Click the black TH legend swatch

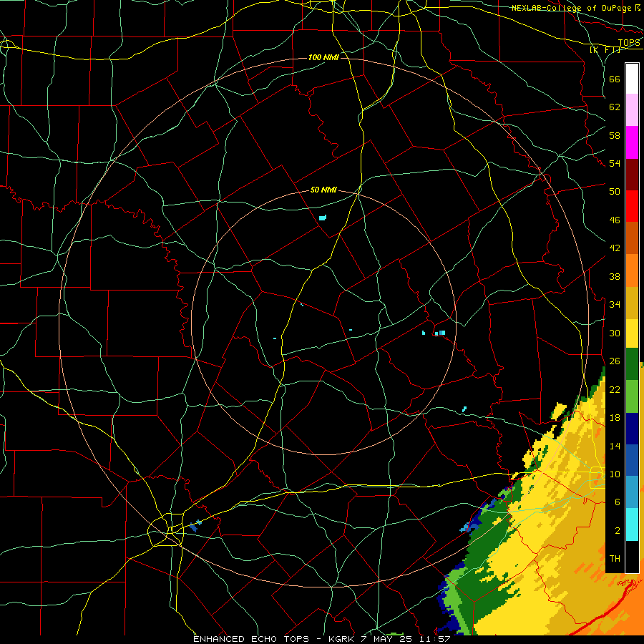(x=632, y=557)
